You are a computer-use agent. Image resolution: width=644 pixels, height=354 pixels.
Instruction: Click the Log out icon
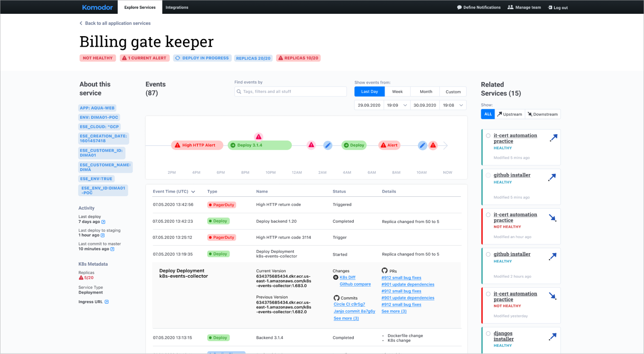[550, 7]
